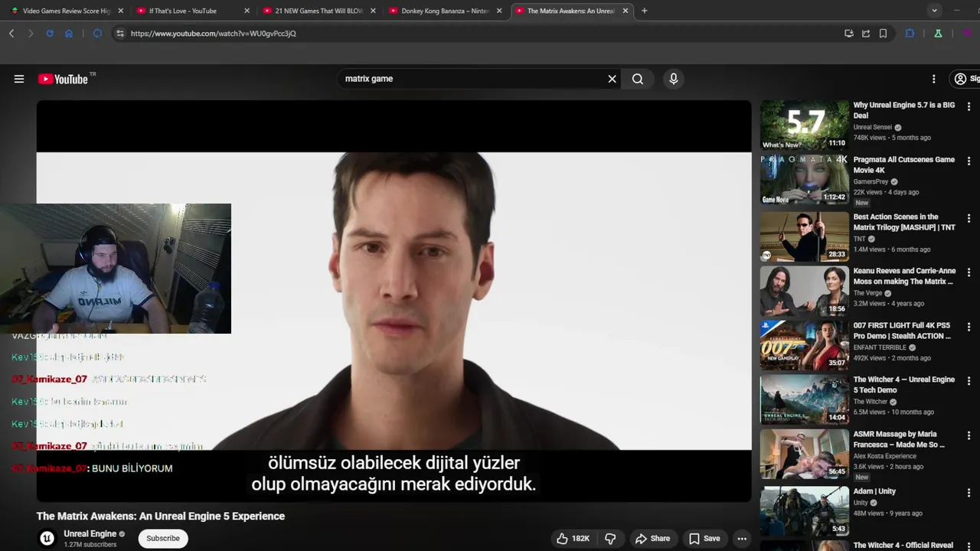
Task: Close 'The Matrix Awakens' tab
Action: pos(626,11)
